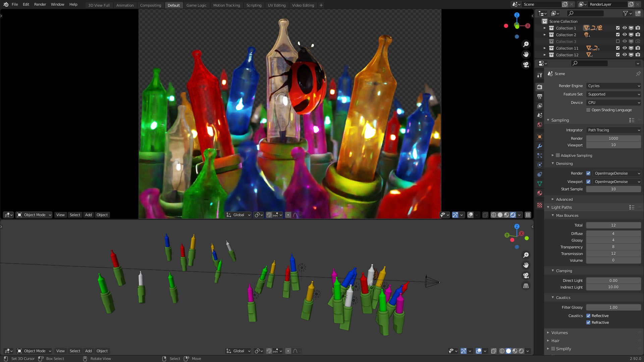Image resolution: width=644 pixels, height=362 pixels.
Task: Open the Modifier wrench properties tab
Action: [x=540, y=146]
